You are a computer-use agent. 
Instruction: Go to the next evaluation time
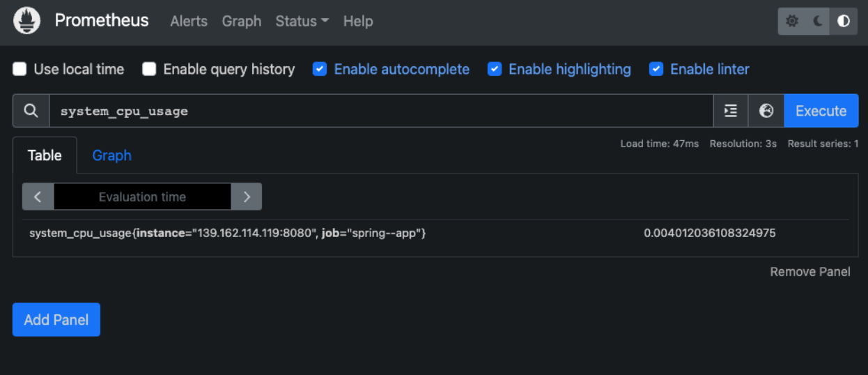coord(247,197)
